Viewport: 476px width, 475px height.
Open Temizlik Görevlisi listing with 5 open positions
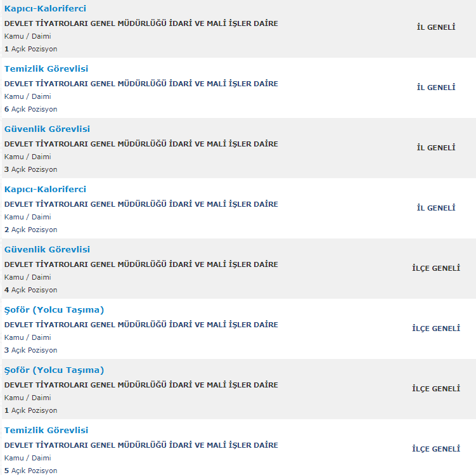click(46, 431)
